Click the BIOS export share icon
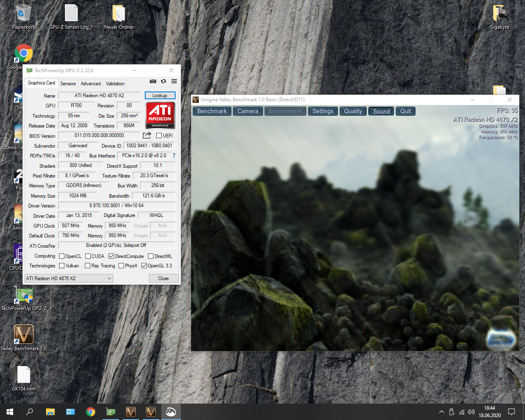Screen dimensions: 525x420 pos(147,135)
